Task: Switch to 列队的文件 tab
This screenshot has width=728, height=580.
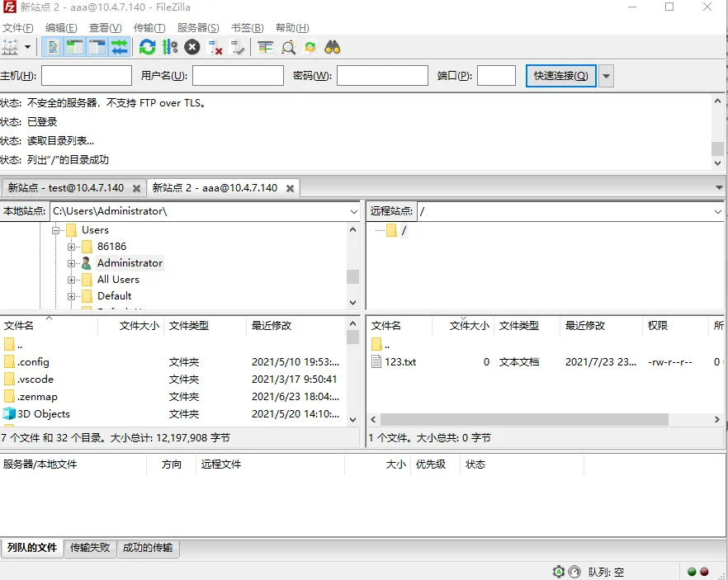Action: [32, 548]
